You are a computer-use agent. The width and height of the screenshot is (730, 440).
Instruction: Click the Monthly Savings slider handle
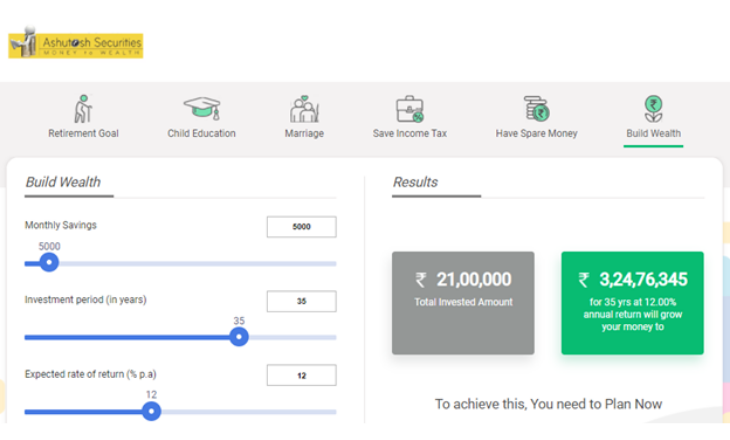(49, 263)
